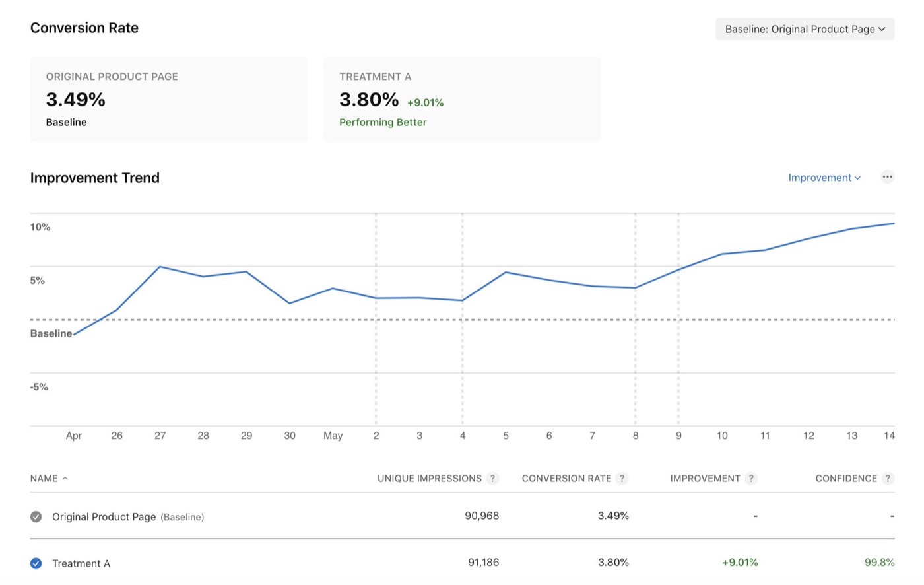Click the Unique Impressions column header
Screen dimensions: 924x585
430,479
